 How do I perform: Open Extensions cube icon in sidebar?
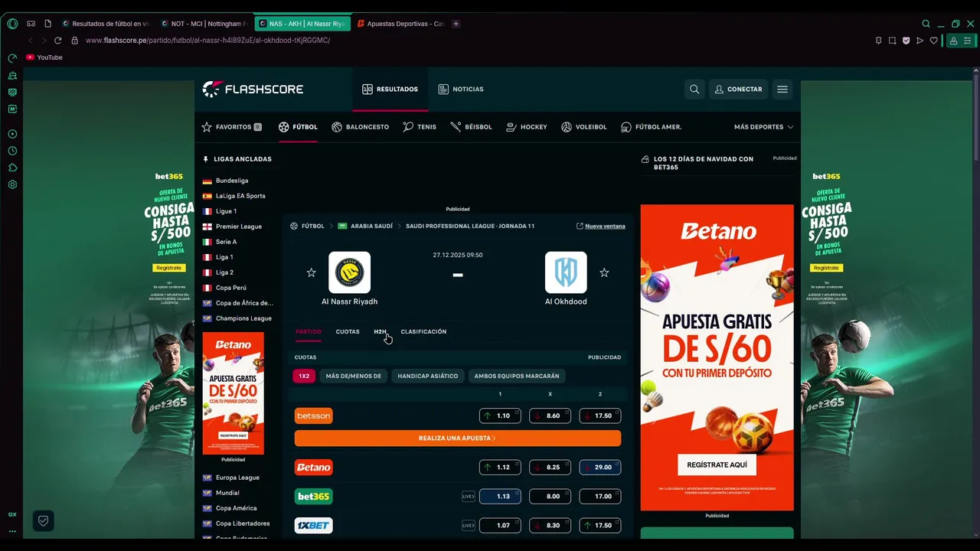pyautogui.click(x=12, y=168)
